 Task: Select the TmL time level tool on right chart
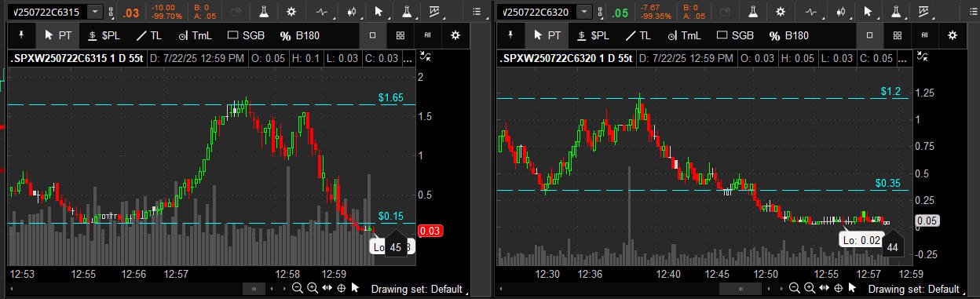click(682, 35)
